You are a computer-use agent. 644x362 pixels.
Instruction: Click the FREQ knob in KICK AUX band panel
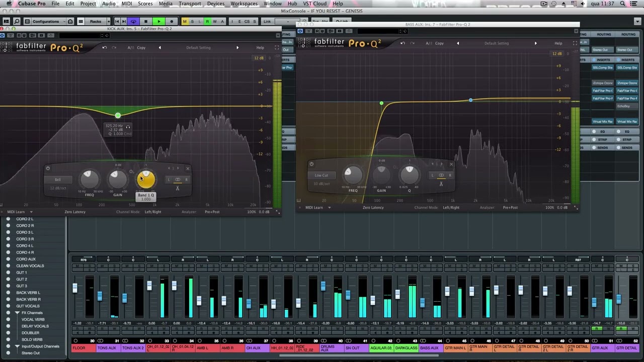tap(90, 178)
